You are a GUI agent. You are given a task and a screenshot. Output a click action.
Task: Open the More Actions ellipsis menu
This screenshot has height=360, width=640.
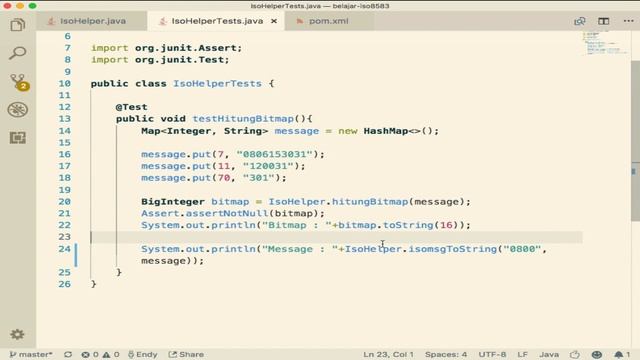point(629,21)
